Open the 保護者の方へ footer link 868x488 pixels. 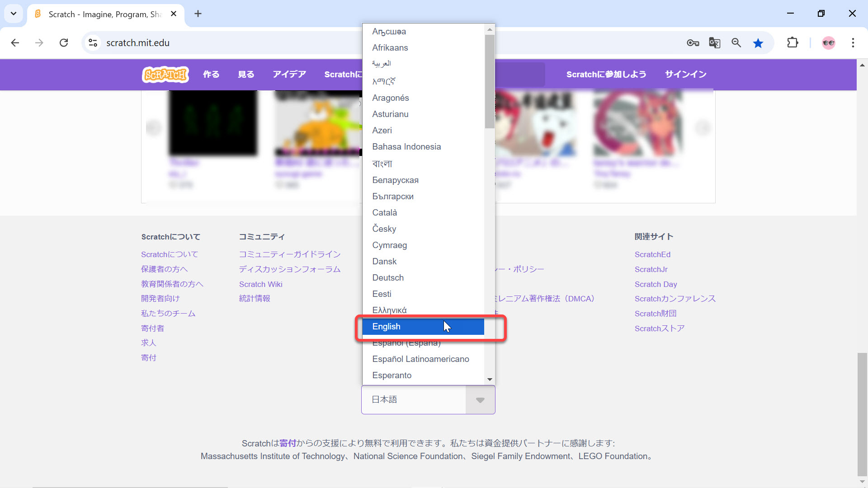coord(164,269)
